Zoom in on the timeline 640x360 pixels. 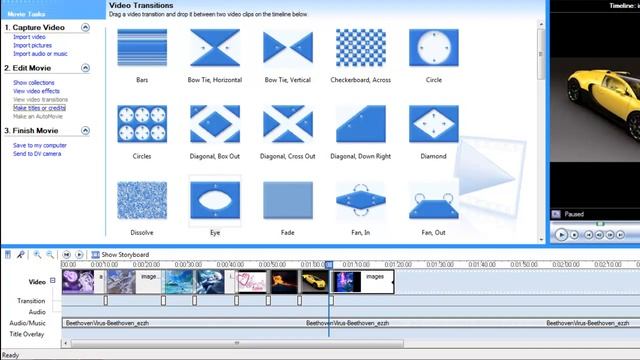[x=37, y=255]
